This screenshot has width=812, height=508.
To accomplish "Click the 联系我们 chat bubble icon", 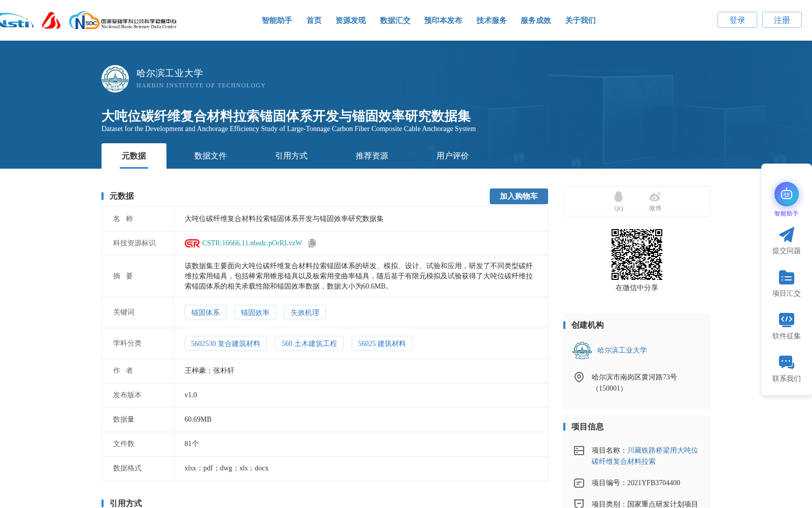I will pos(786,362).
